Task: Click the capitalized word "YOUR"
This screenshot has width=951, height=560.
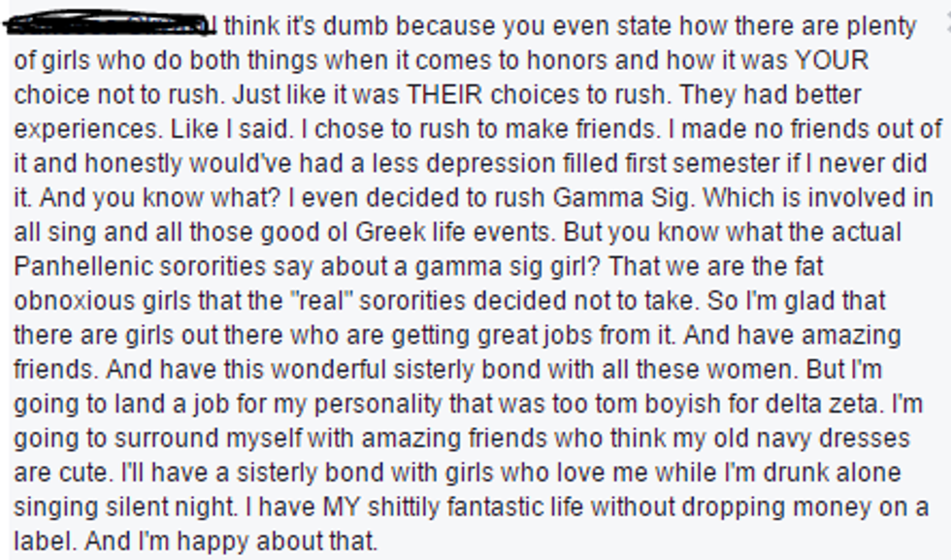Action: (x=831, y=61)
